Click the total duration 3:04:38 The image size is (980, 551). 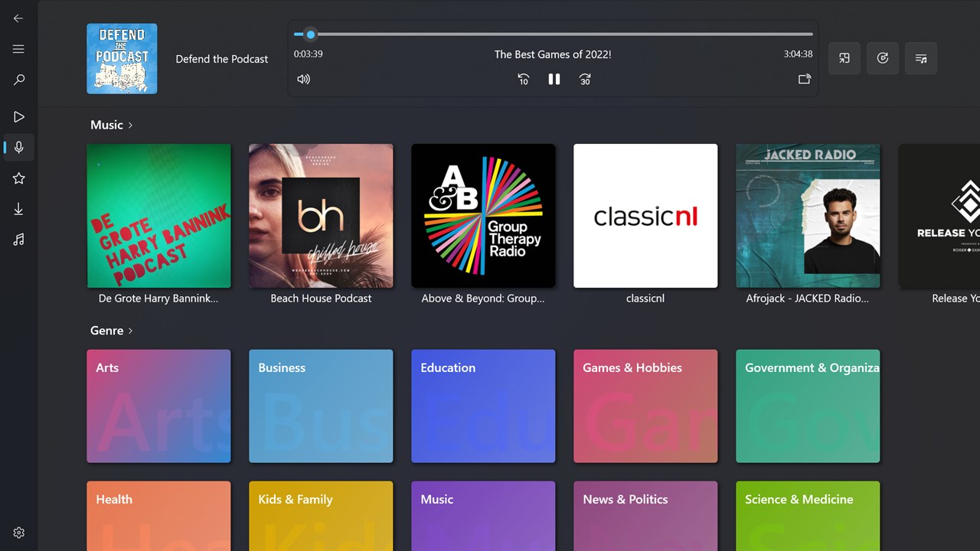point(798,54)
